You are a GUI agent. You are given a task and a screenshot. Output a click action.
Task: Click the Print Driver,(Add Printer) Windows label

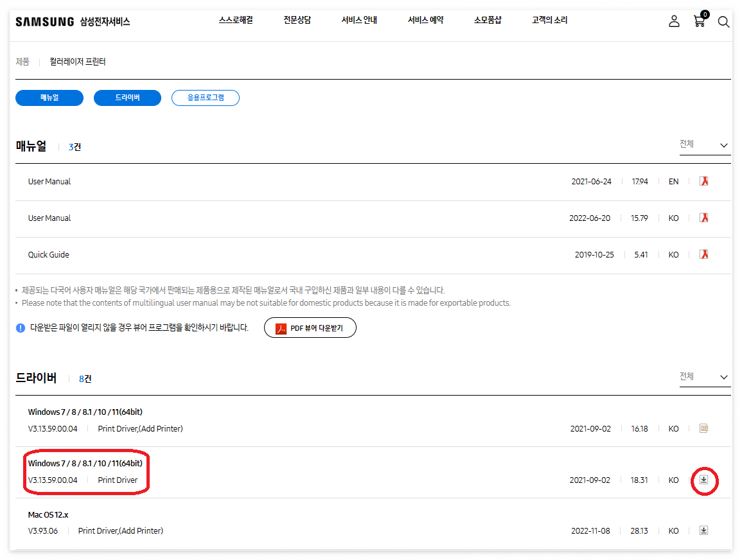coord(140,428)
